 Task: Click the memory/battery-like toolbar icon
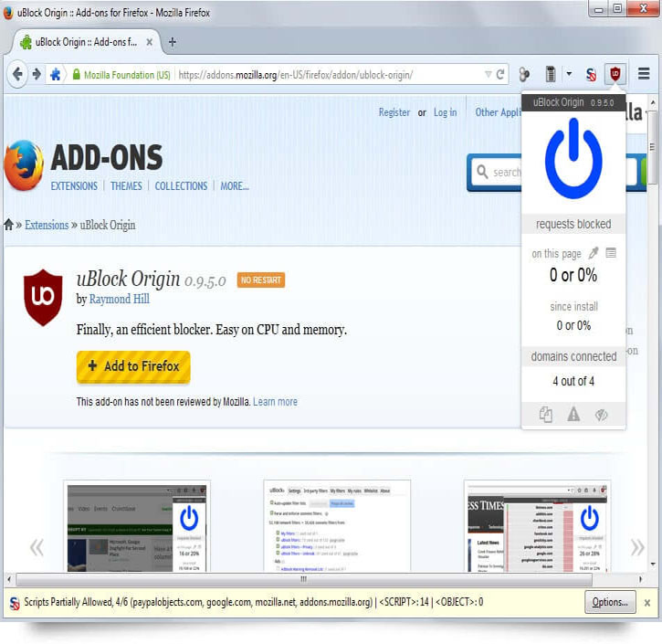point(551,74)
